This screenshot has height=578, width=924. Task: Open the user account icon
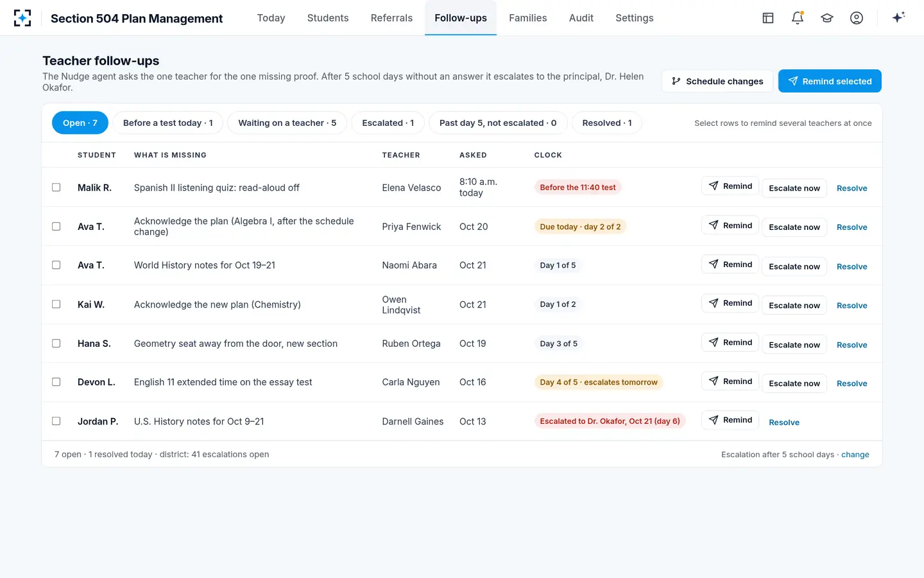[x=857, y=18]
